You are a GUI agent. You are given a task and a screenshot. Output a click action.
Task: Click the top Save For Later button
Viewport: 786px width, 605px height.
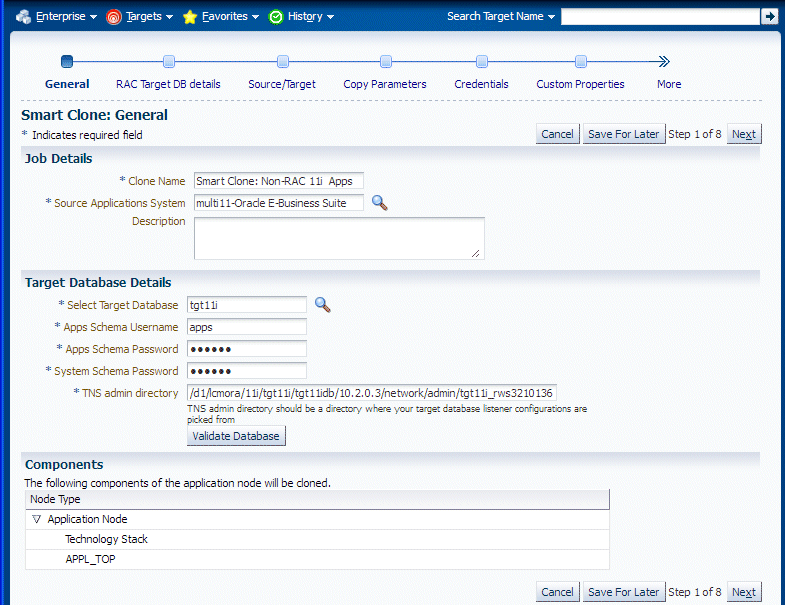click(624, 134)
